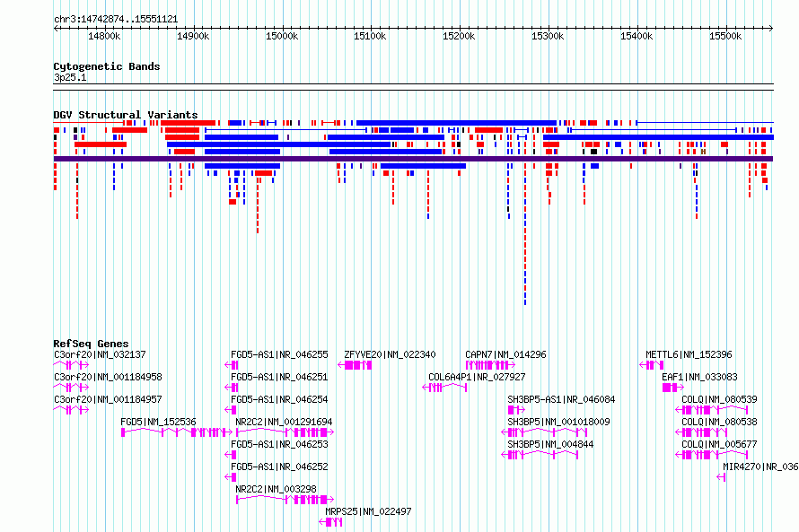Image resolution: width=799 pixels, height=532 pixels.
Task: Click the FGD5|NM_152536 gene label
Action: pyautogui.click(x=158, y=422)
